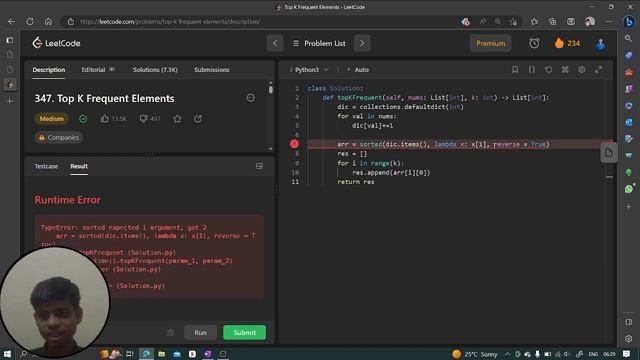Open the timer alarm clock icon
This screenshot has height=360, width=640.
(x=534, y=43)
